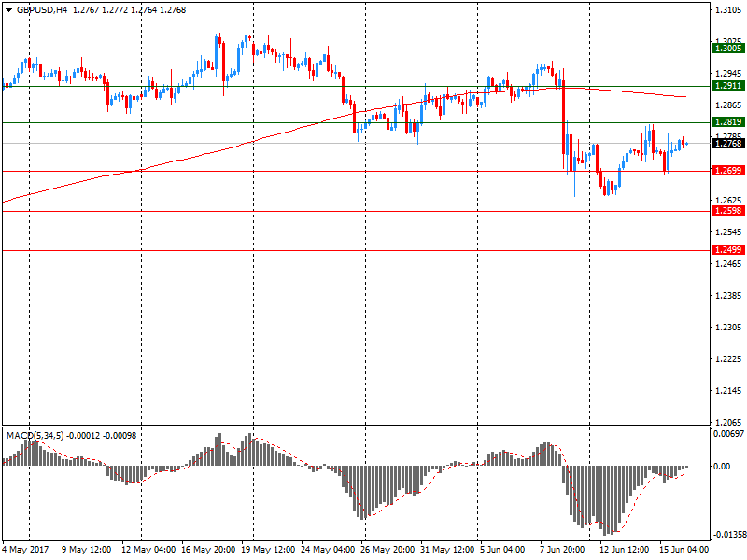Select the 15 Jun 04:00 time label

coord(684,550)
